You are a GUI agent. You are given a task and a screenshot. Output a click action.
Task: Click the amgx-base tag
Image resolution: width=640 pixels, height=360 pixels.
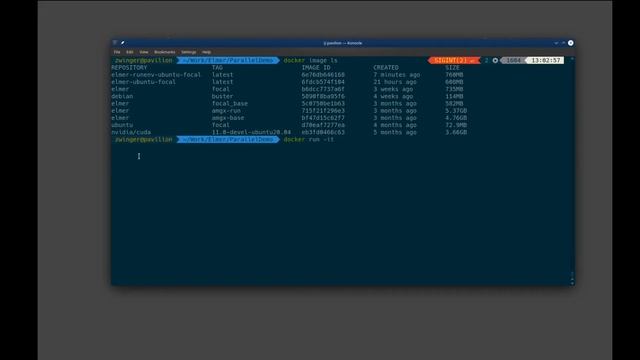tap(228, 118)
